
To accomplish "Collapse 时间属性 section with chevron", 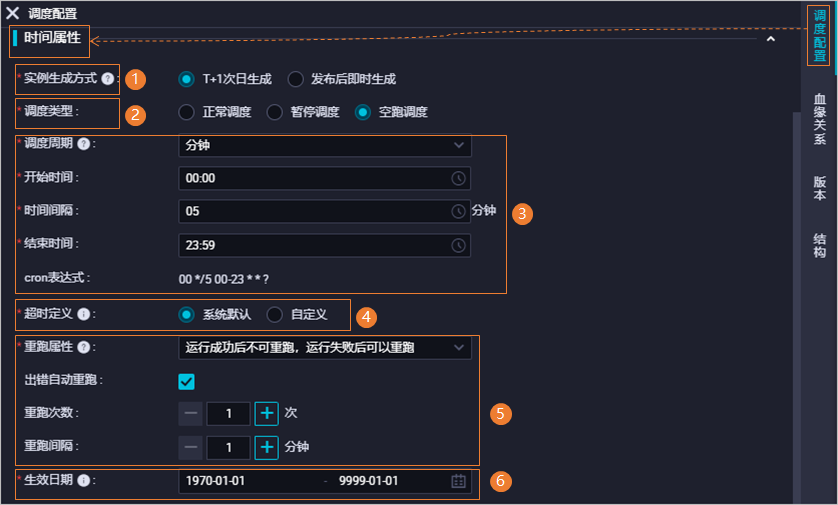I will coord(771,39).
